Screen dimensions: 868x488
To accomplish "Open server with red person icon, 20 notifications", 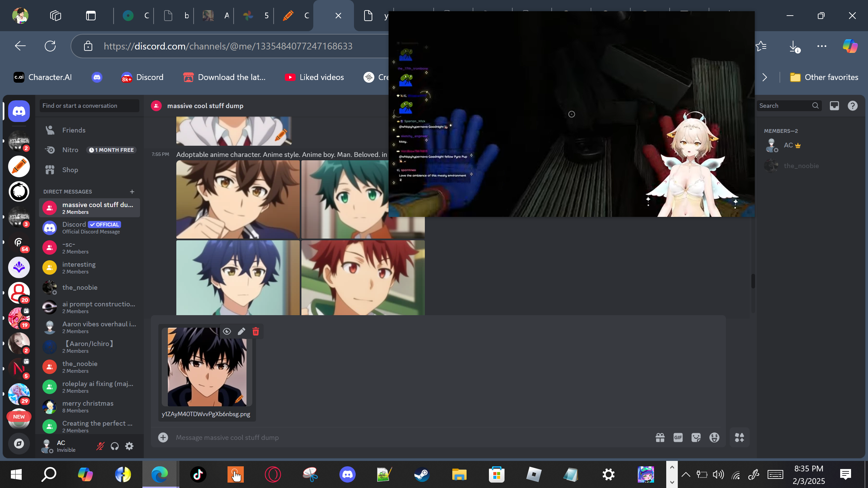I will pyautogui.click(x=19, y=293).
